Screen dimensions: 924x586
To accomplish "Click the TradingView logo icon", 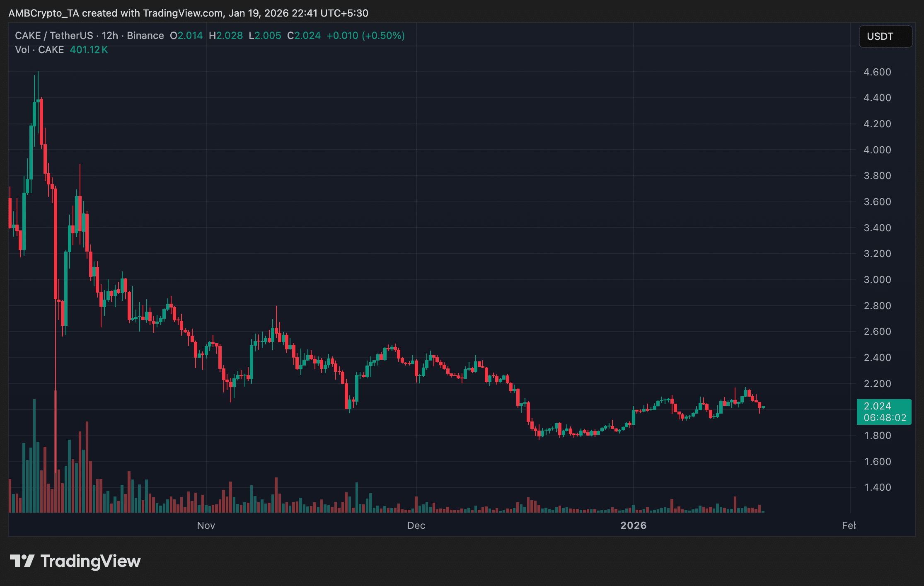I will pyautogui.click(x=22, y=561).
